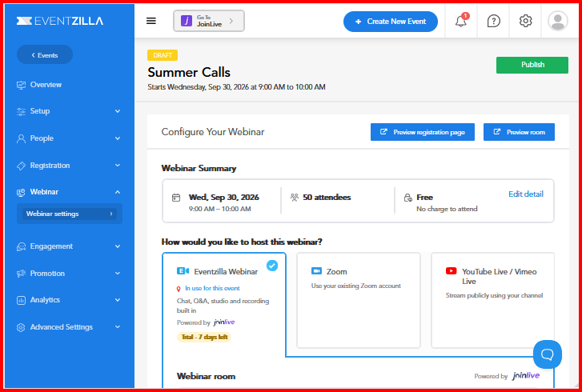Open the settings gear icon
Viewport: 582px width, 392px height.
click(x=525, y=21)
